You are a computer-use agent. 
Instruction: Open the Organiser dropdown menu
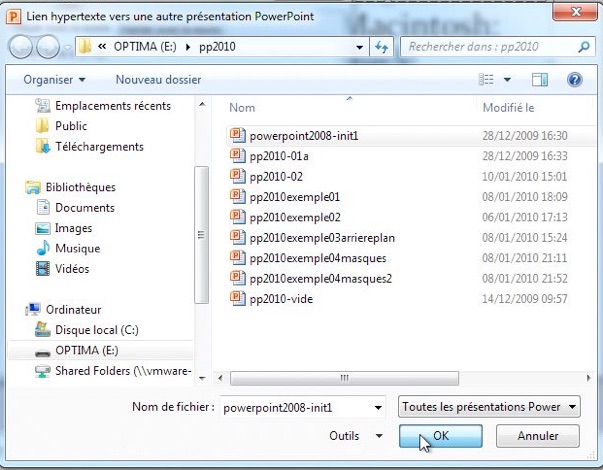click(54, 80)
